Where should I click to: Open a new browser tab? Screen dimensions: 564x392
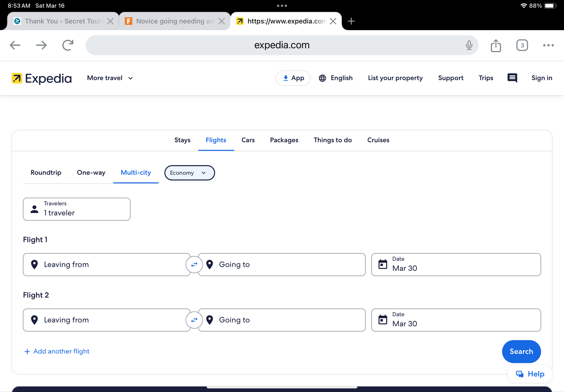click(351, 21)
